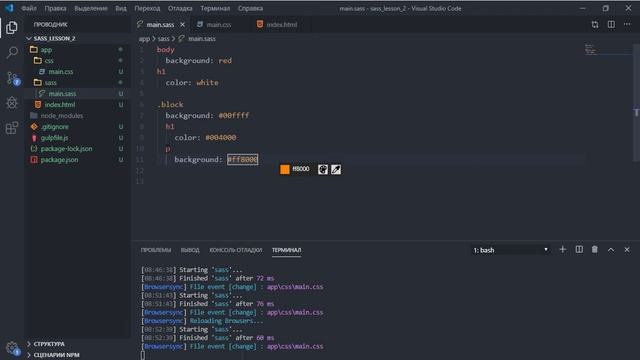Open the Терминал menu
640x360 pixels.
click(x=215, y=8)
